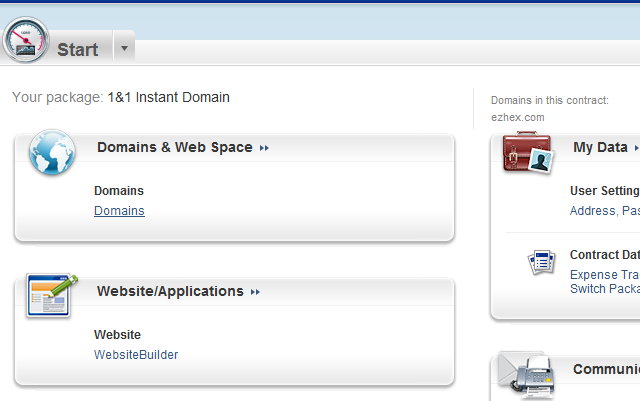
Task: Click the globe icon for Domains & Web Space
Action: click(x=52, y=152)
